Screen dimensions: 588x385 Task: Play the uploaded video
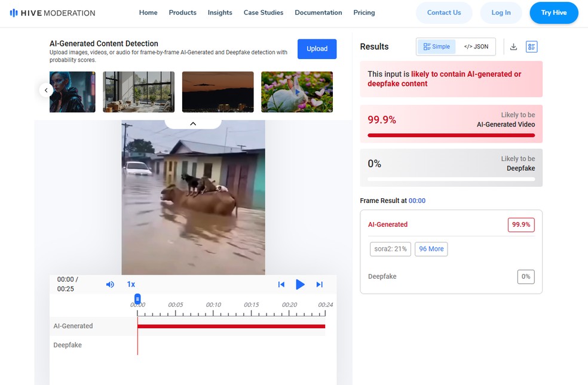click(x=300, y=285)
